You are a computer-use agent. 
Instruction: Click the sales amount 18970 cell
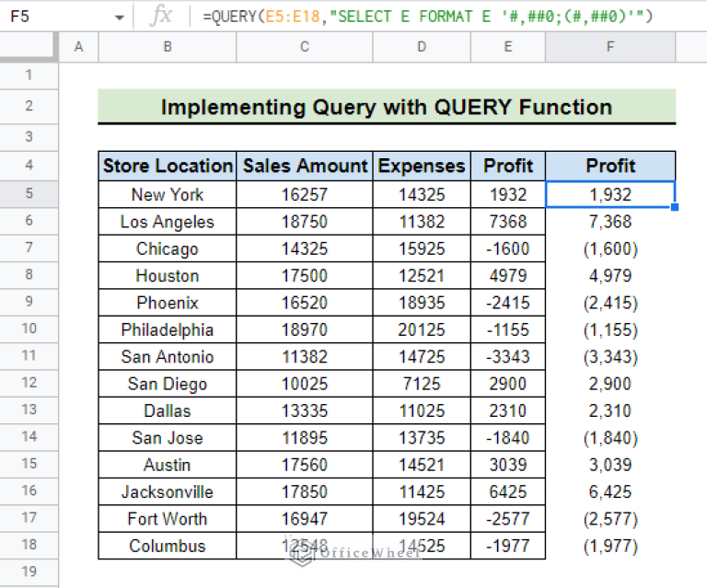[305, 329]
